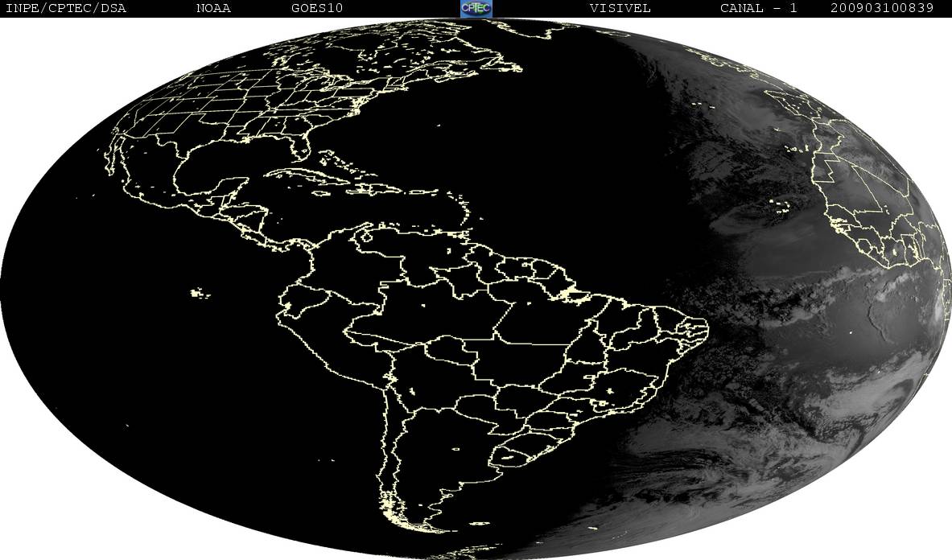The image size is (952, 560).
Task: Click the NOAA label in header
Action: (x=213, y=8)
